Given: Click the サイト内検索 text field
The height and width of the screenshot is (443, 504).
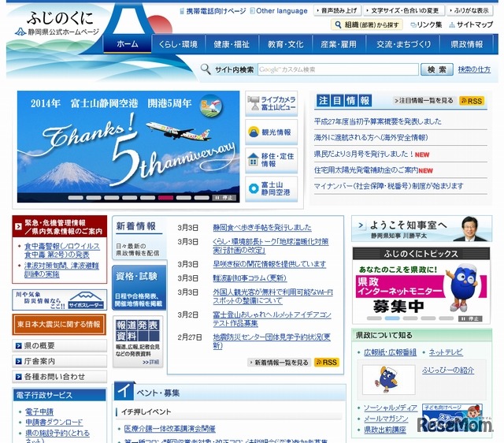Looking at the screenshot, I should coord(338,69).
